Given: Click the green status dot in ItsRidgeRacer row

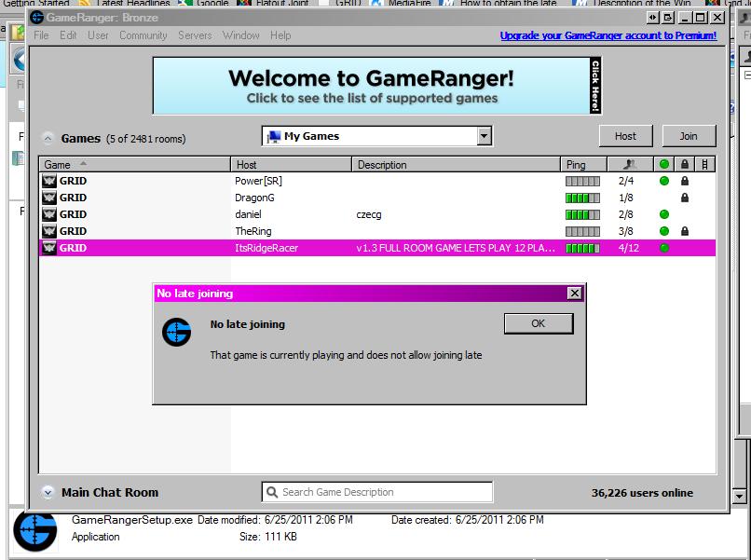Looking at the screenshot, I should pos(663,248).
